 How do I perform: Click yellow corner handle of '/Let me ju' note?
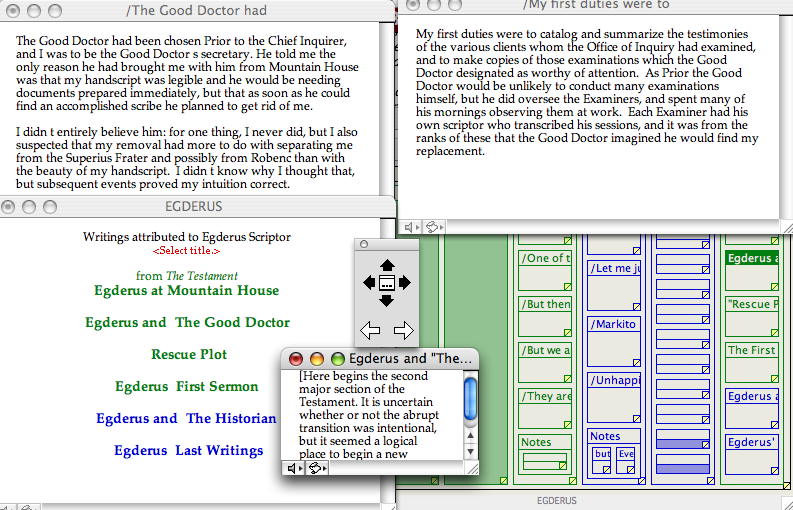pos(637,307)
